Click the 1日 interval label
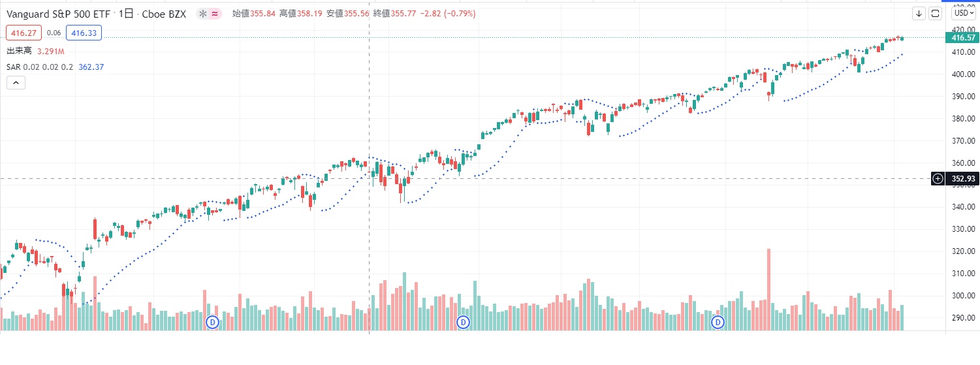Viewport: 980px width, 365px height. (127, 14)
